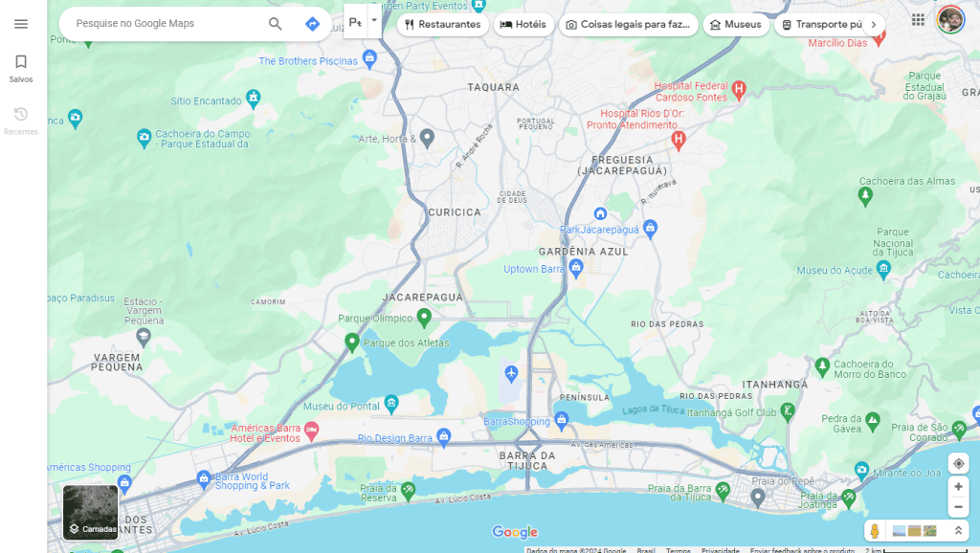Image resolution: width=980 pixels, height=553 pixels.
Task: Select the Mirante do Joá marker
Action: click(862, 469)
